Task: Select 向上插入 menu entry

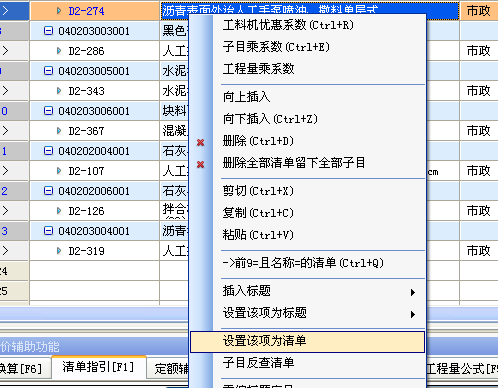Action: [307, 97]
